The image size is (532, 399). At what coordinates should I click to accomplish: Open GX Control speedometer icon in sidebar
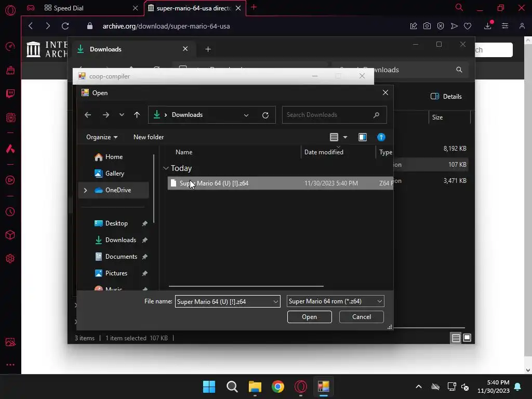[10, 46]
